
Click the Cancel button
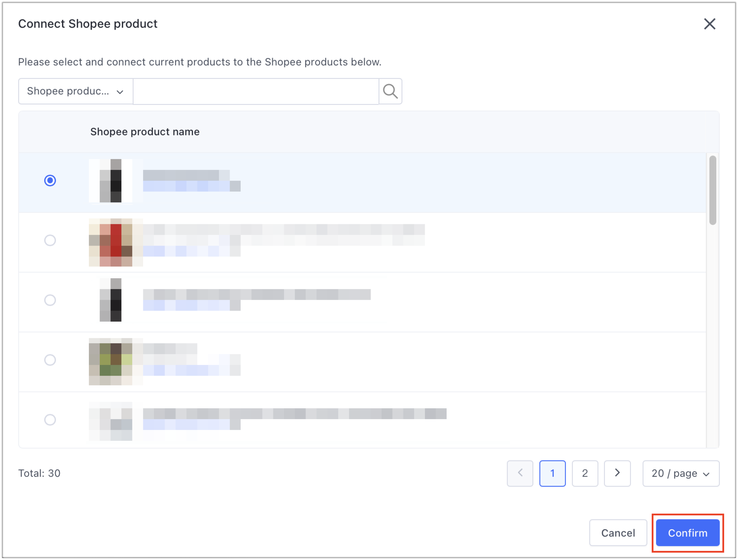618,533
